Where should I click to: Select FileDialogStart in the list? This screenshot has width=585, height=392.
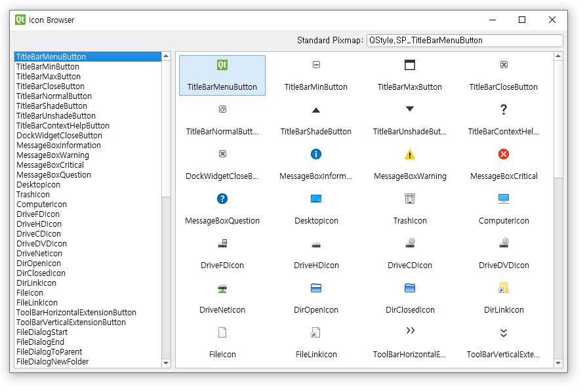pos(41,332)
